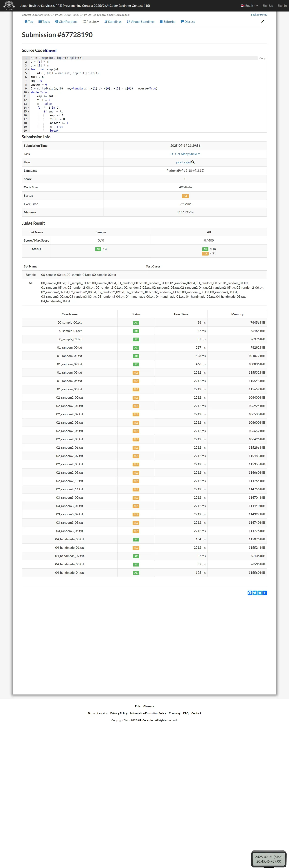Viewport: 289px width, 868px height.
Task: Open the Editorial tab
Action: coord(167,22)
